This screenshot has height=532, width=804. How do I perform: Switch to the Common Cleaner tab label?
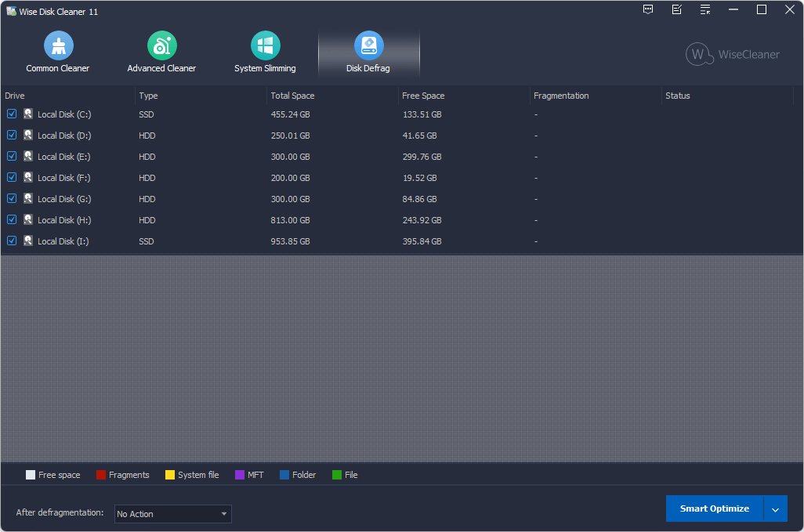(57, 68)
